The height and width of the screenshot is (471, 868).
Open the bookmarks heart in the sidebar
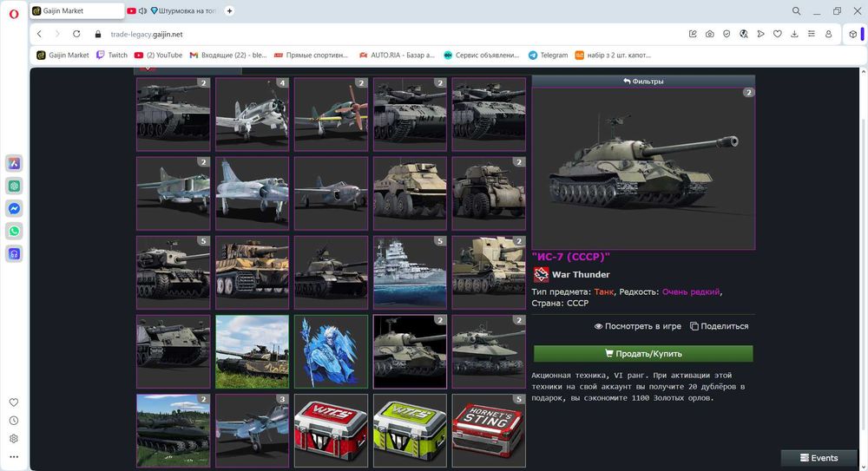pos(14,402)
